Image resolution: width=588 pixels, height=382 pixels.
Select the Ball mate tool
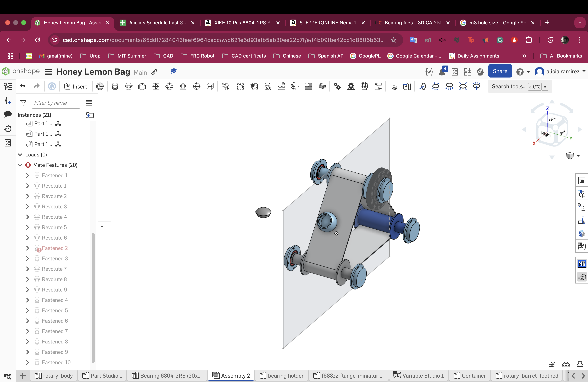[x=196, y=86]
